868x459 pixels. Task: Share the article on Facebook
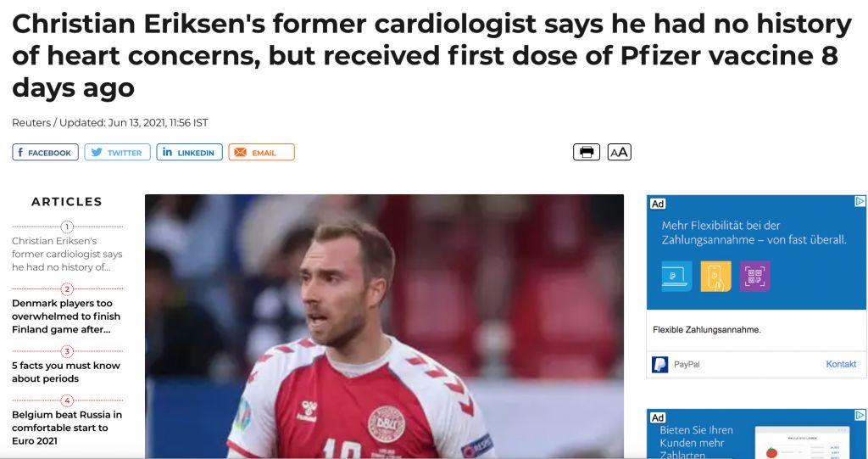[46, 153]
